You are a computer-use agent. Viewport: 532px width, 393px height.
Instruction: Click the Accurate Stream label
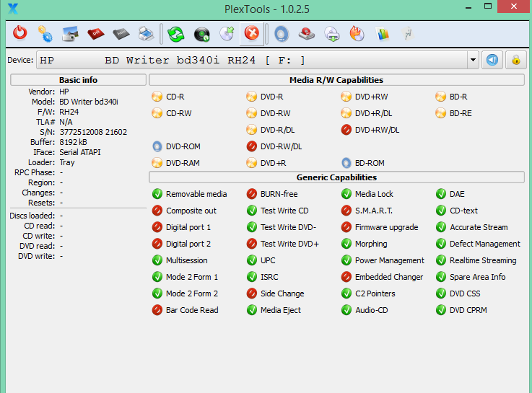[x=479, y=227]
